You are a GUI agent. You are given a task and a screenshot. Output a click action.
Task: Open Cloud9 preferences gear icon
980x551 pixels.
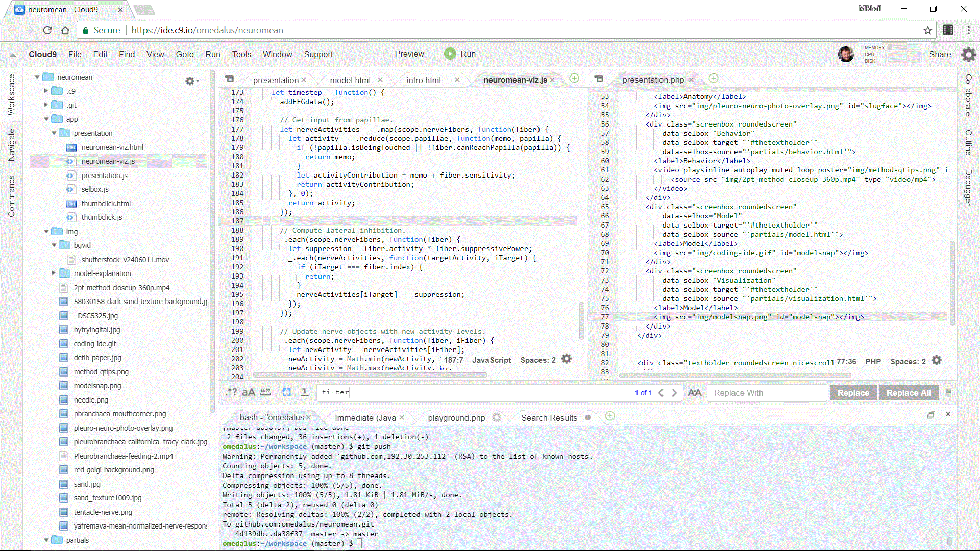pyautogui.click(x=968, y=54)
